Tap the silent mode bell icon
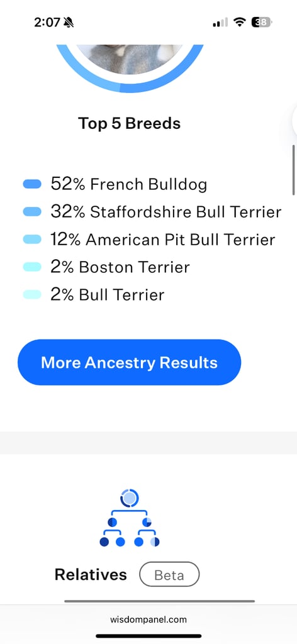The width and height of the screenshot is (297, 644). point(69,23)
